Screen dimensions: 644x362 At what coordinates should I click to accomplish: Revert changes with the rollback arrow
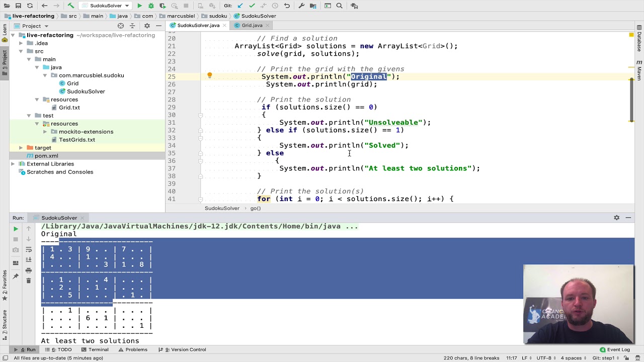(x=287, y=6)
